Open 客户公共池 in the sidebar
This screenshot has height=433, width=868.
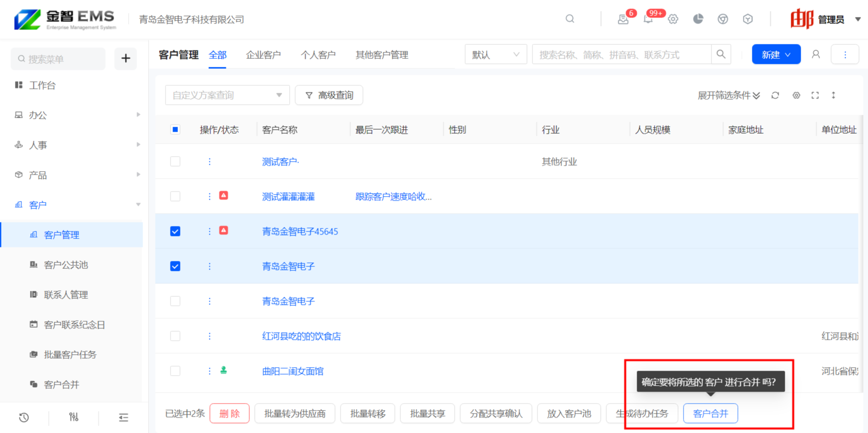pyautogui.click(x=66, y=265)
